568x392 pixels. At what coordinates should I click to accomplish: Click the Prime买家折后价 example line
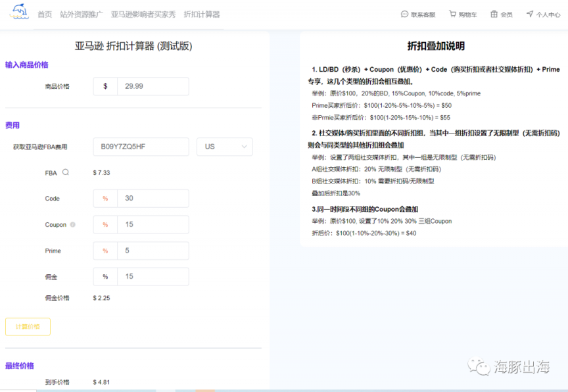pyautogui.click(x=381, y=106)
